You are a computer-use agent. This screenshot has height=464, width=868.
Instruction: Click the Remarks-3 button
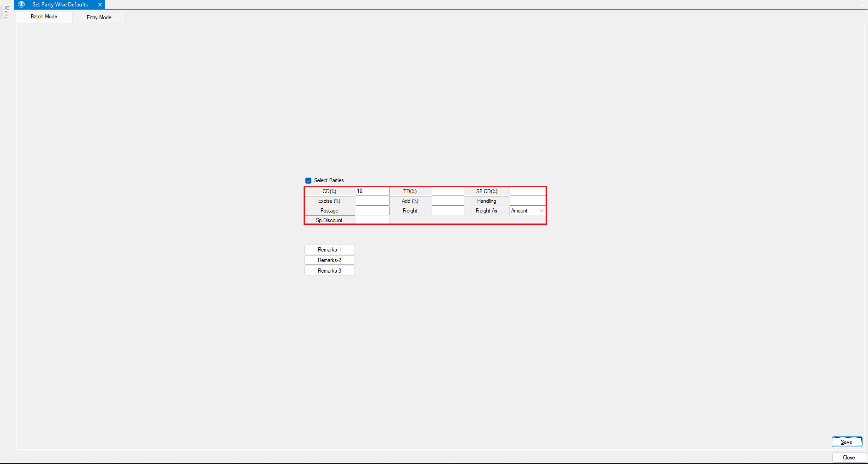(329, 271)
